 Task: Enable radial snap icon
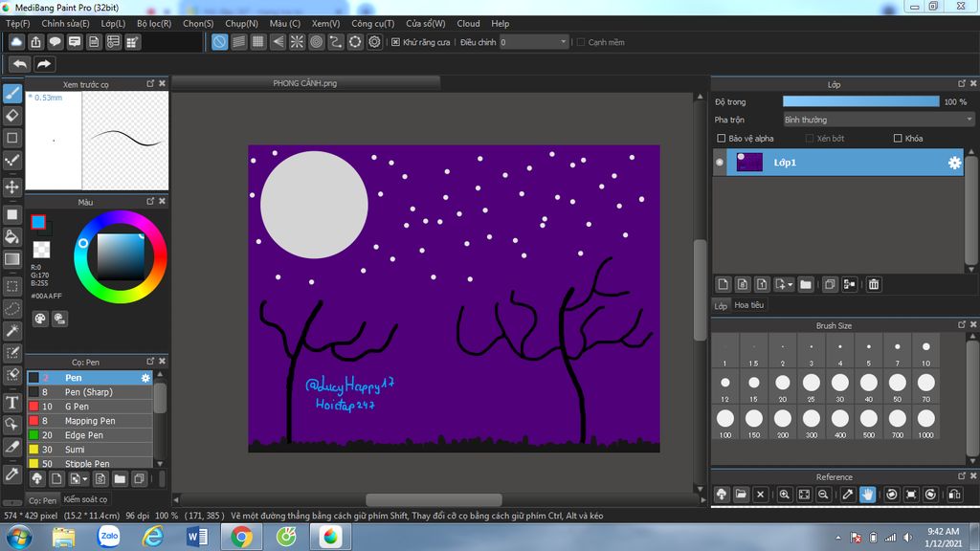[x=297, y=42]
